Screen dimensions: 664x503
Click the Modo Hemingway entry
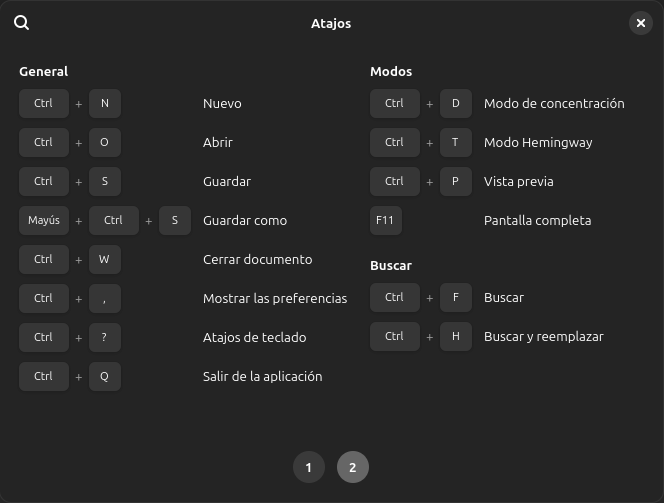coord(538,142)
